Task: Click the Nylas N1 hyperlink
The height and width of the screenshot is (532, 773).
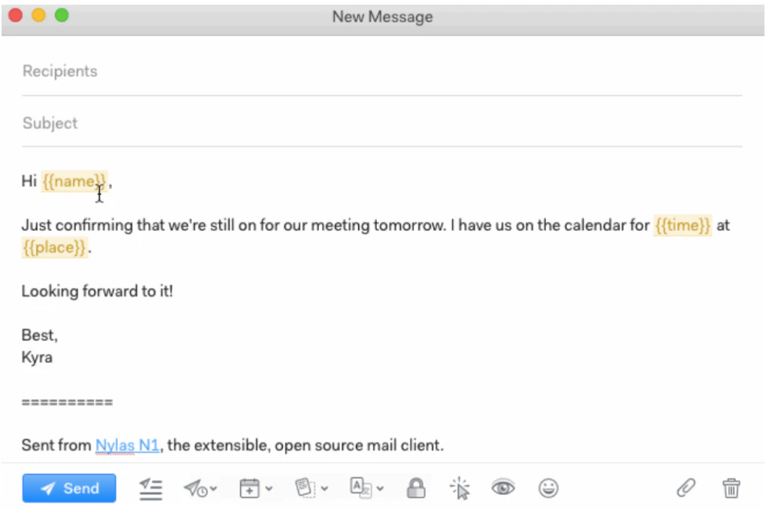Action: (127, 444)
